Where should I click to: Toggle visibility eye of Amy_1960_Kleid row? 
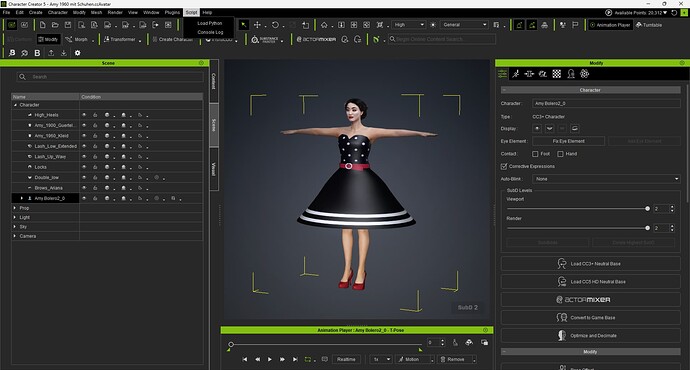coord(84,136)
